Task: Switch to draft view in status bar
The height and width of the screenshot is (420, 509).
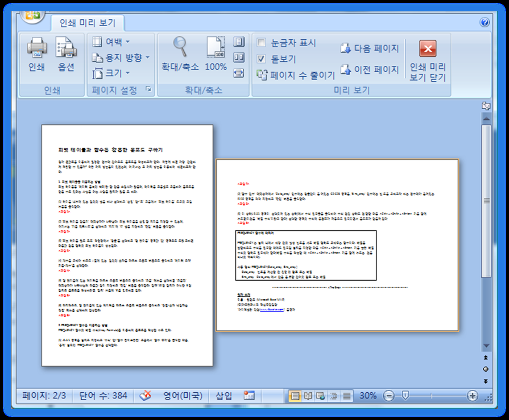Action: 347,396
